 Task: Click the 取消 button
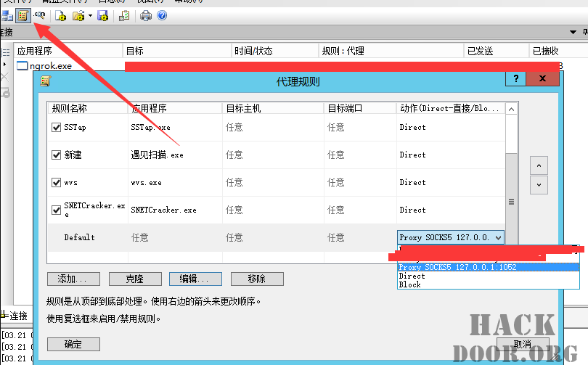523,344
